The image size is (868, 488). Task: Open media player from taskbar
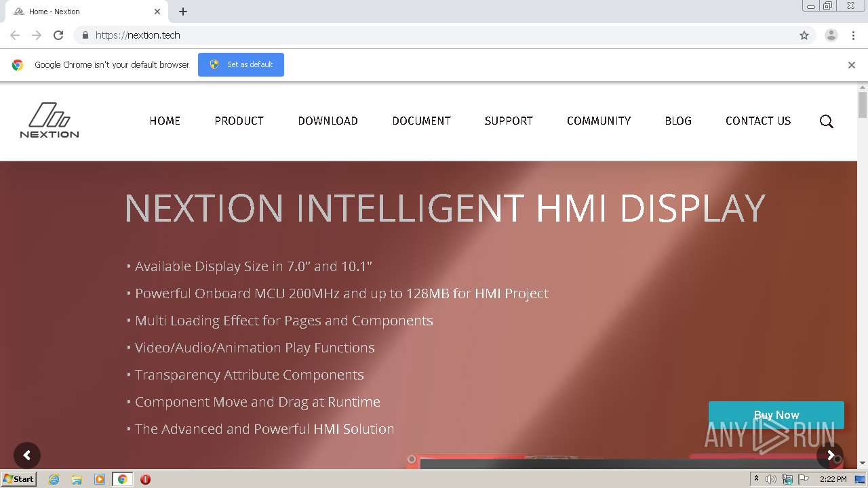[x=100, y=479]
